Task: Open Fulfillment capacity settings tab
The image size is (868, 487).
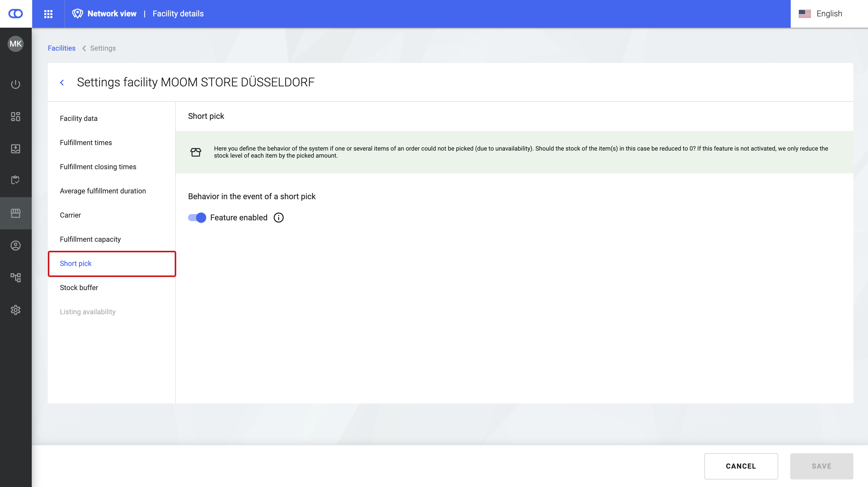Action: pyautogui.click(x=90, y=239)
